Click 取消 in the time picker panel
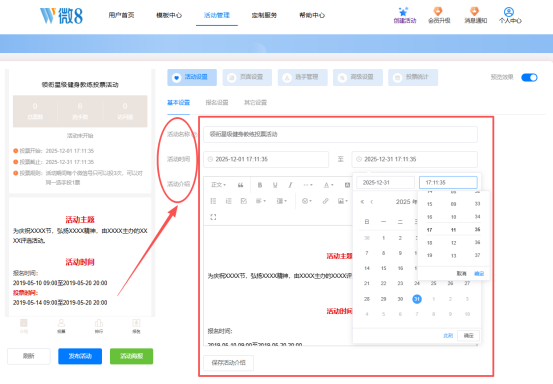 [x=461, y=274]
